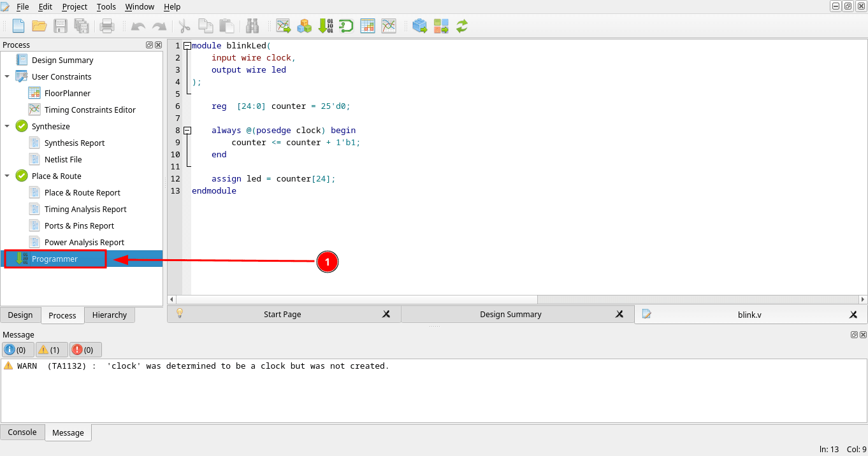Close the Start Page tab
Screen dimensions: 868x456
386,315
